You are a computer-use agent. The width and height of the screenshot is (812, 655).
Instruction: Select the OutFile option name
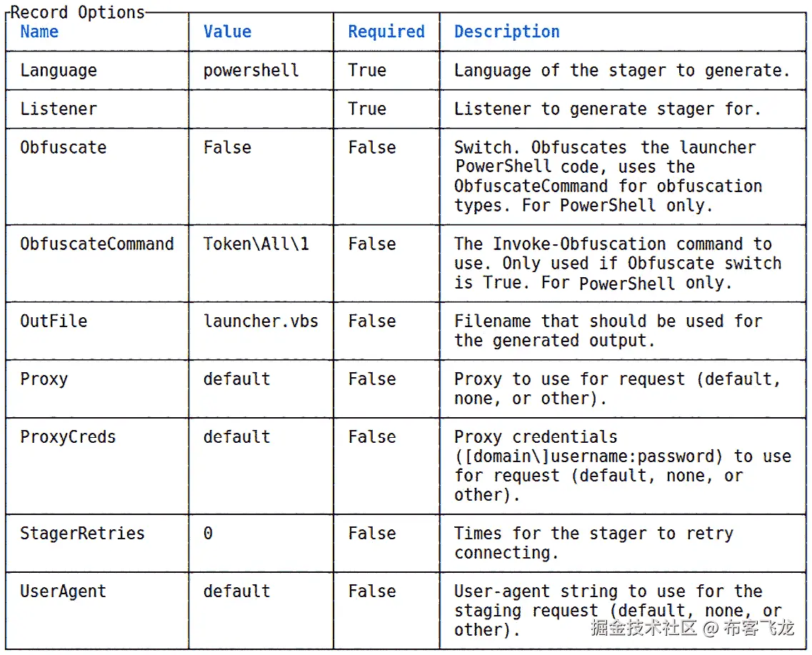click(54, 321)
